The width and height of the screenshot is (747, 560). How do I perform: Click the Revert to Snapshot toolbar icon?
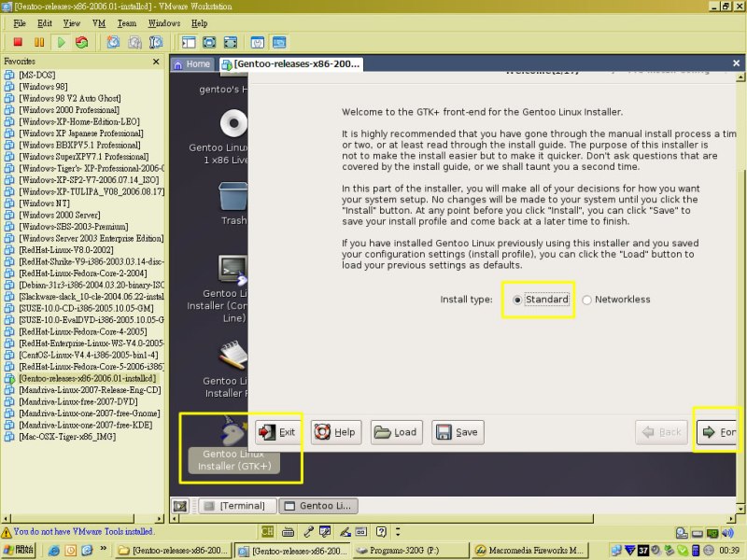point(134,42)
